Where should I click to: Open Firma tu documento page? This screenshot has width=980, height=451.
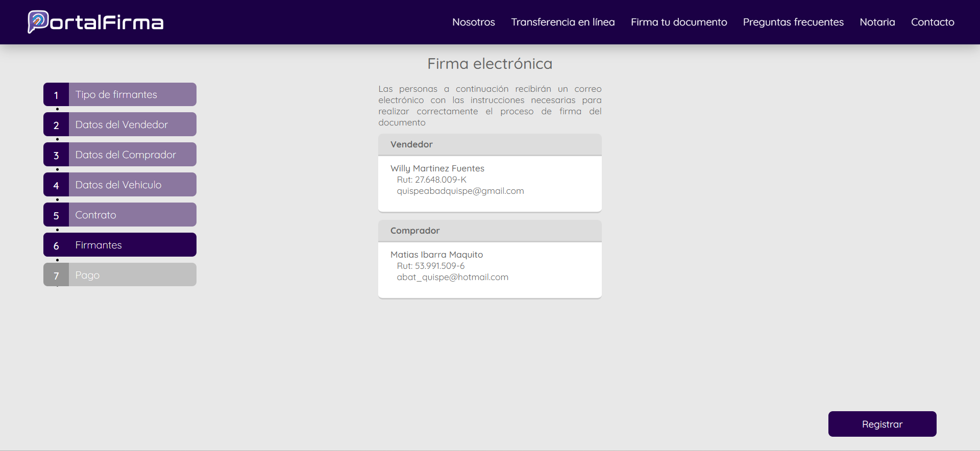click(x=678, y=22)
